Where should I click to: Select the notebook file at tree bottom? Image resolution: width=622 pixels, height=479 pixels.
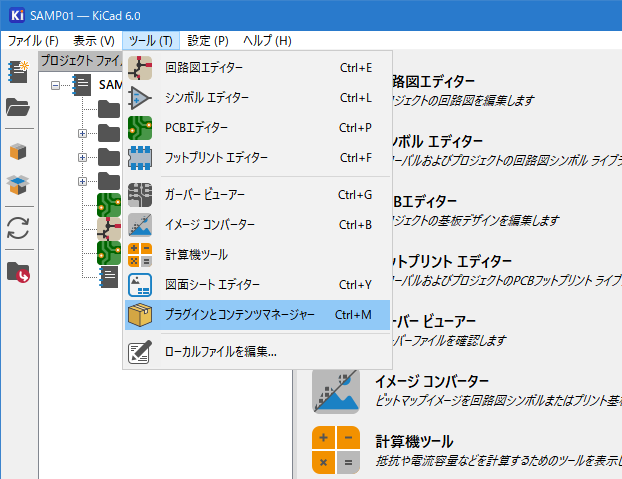point(109,277)
